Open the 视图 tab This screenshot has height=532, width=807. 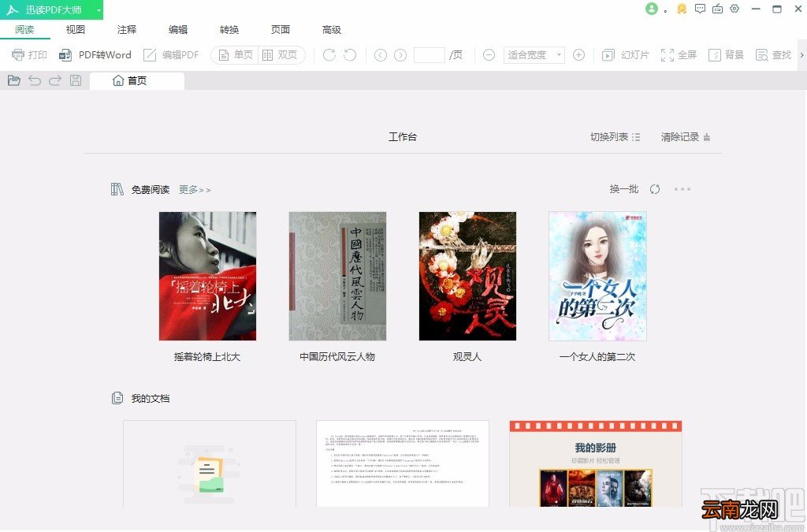[x=76, y=29]
